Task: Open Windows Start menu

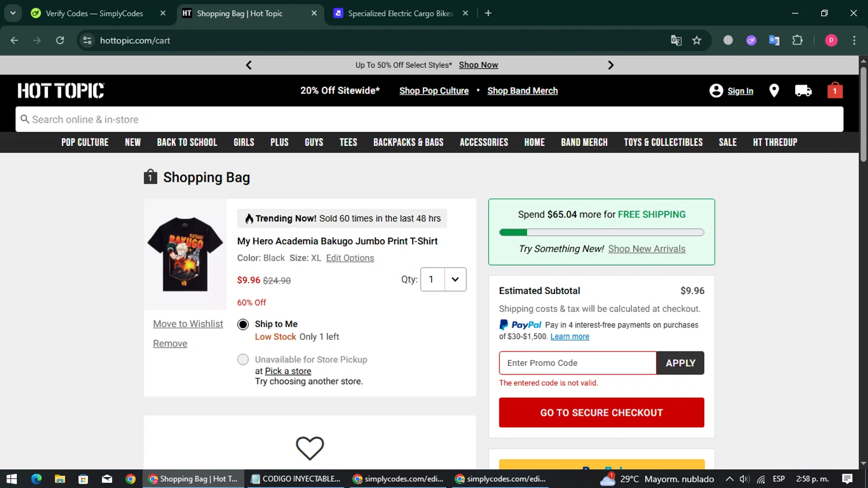Action: point(12,479)
